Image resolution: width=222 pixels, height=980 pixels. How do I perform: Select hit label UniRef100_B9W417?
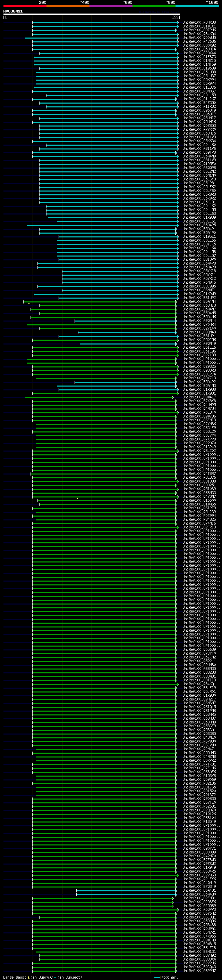(x=199, y=397)
